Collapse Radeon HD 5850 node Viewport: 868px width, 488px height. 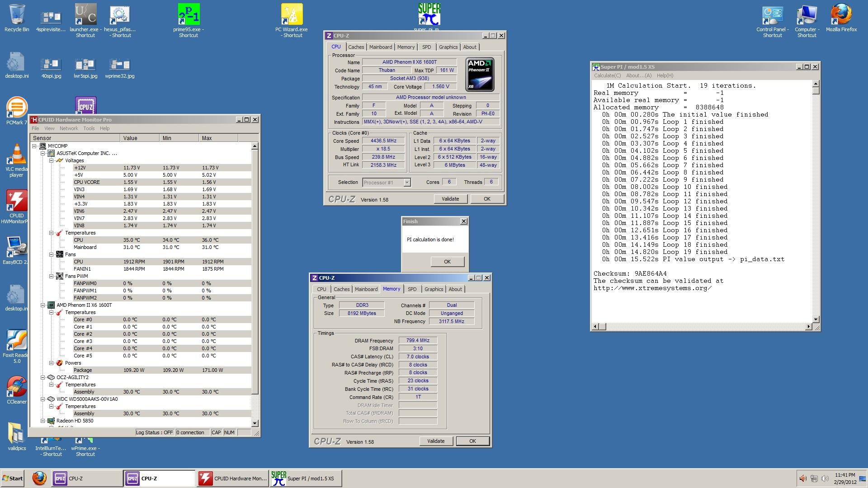pyautogui.click(x=43, y=421)
